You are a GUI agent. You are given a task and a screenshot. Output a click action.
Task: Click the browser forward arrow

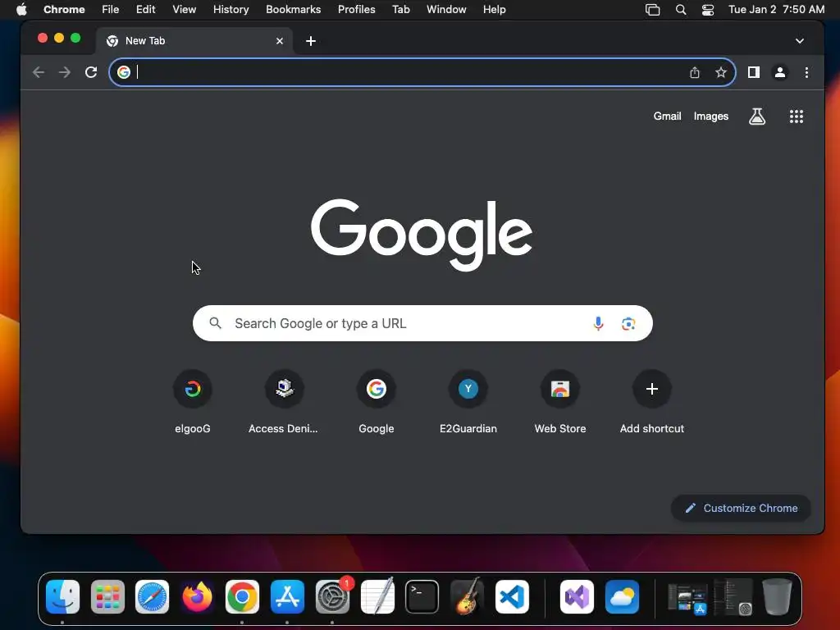point(65,72)
